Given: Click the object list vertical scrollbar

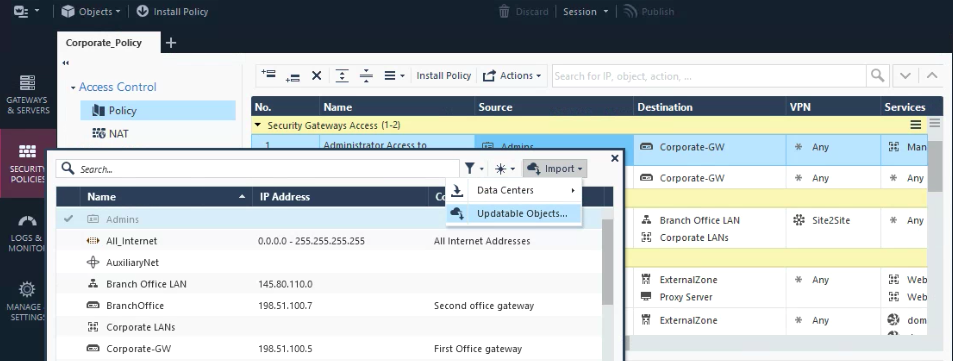Looking at the screenshot, I should click(607, 261).
